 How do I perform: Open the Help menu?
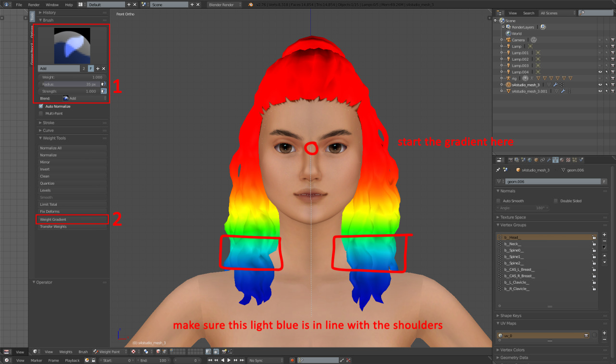click(69, 4)
